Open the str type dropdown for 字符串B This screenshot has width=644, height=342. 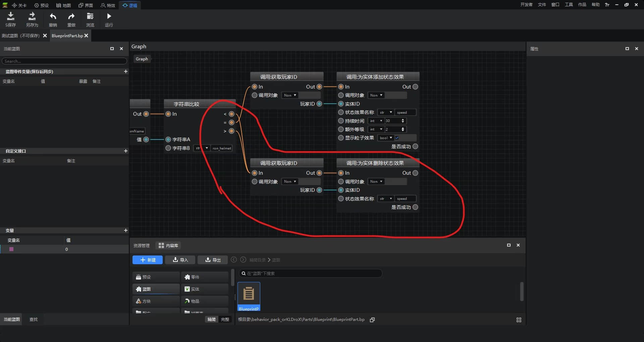click(202, 148)
